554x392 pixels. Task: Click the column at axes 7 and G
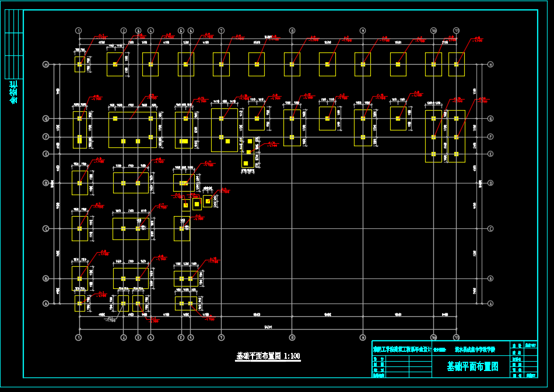[x=221, y=119]
